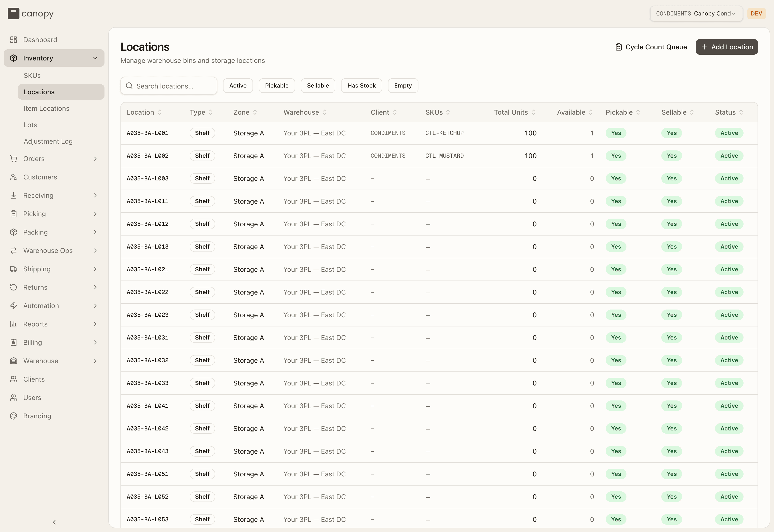Expand the Warehouse Ops menu chevron
This screenshot has width=774, height=532.
pos(95,251)
